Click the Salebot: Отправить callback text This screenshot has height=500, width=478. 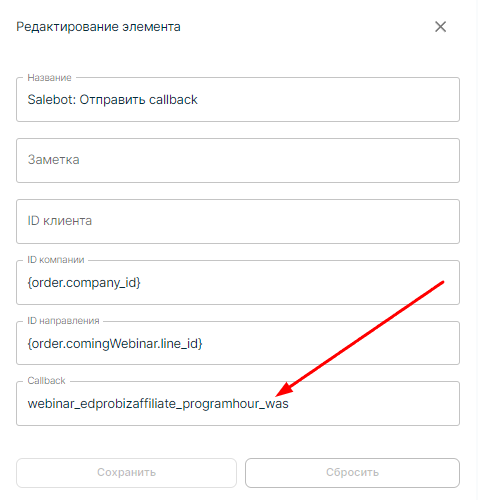112,100
